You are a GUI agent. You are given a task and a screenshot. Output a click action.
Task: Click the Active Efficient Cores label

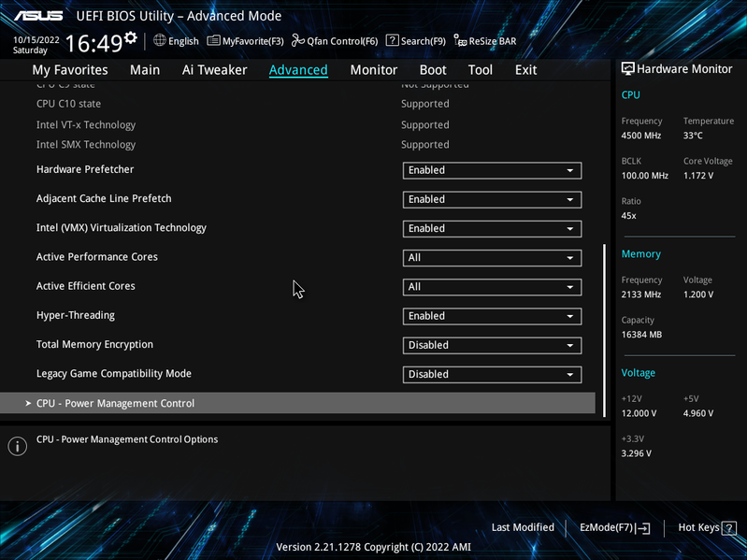[x=86, y=286]
